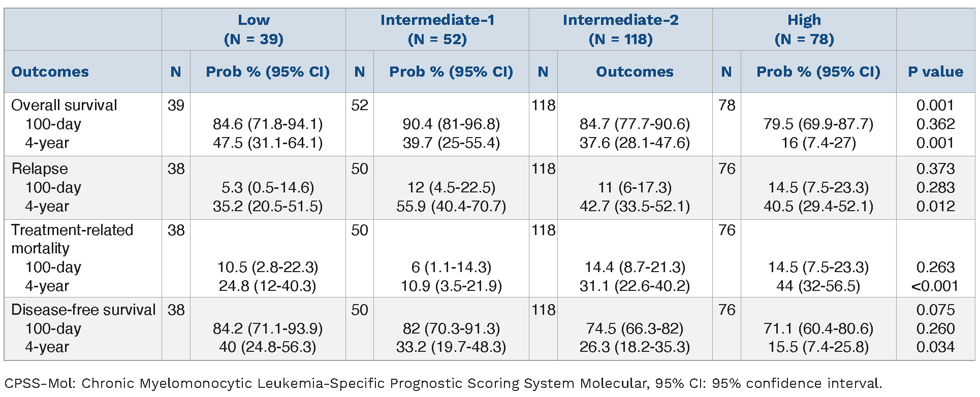Screen dimensions: 980x397
Task: Select the value 84.6 (71.8-94.1)
Action: (268, 124)
